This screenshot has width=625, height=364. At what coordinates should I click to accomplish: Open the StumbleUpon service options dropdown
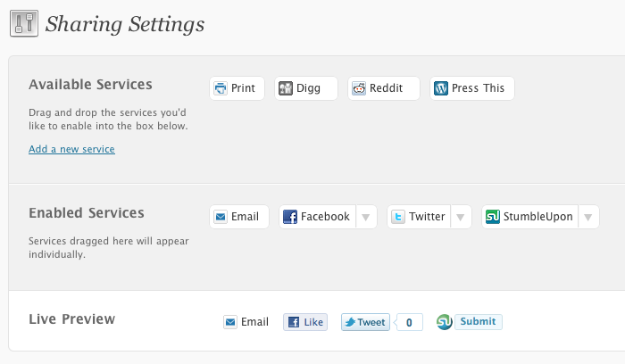coord(588,217)
